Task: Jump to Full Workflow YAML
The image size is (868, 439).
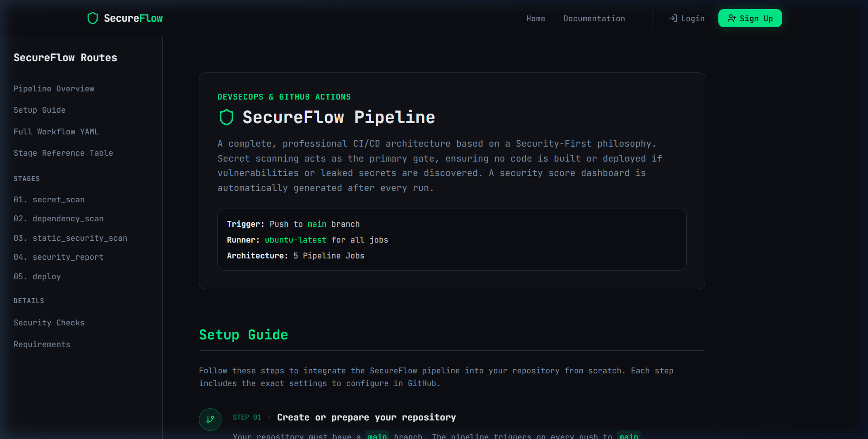Action: (x=56, y=132)
